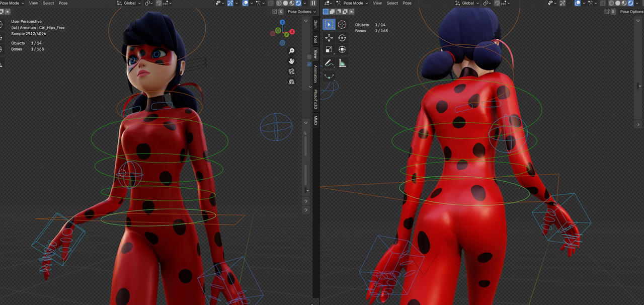This screenshot has height=305, width=644.
Task: Select the Select Box tool in right viewport
Action: [x=329, y=24]
